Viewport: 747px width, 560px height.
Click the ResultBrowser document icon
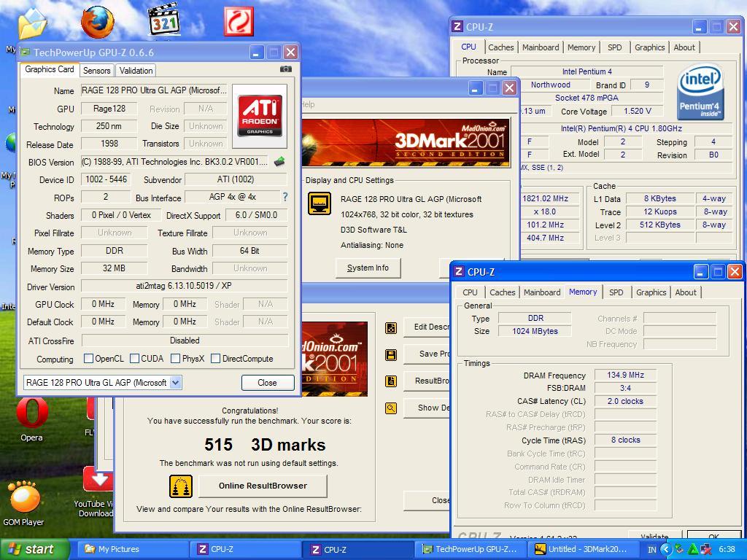coord(391,381)
